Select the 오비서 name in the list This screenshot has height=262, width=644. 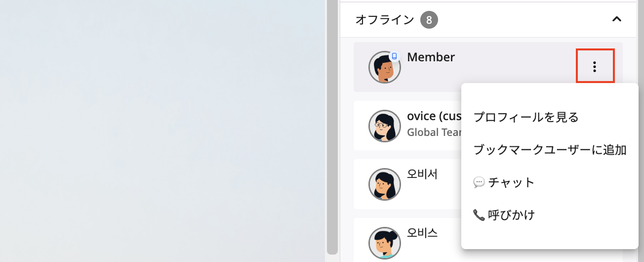[x=422, y=174]
